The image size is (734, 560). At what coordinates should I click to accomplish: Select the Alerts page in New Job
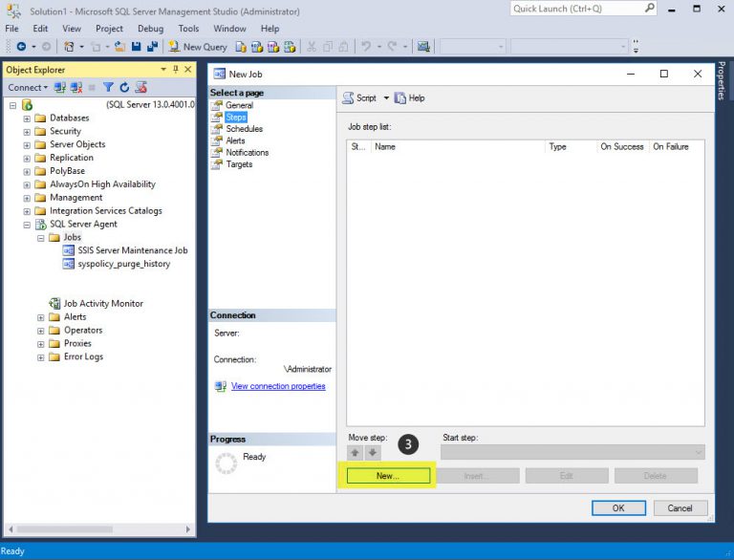235,140
